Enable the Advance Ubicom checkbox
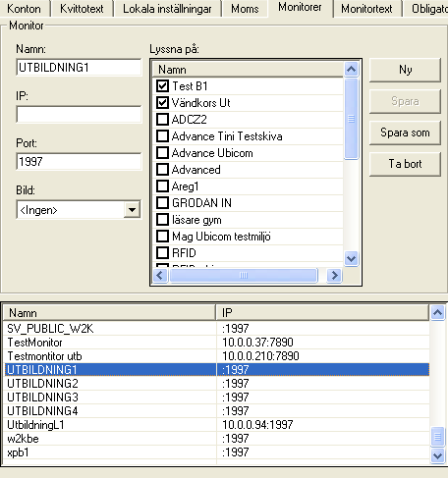Screen dimensions: 448x478 (162, 153)
